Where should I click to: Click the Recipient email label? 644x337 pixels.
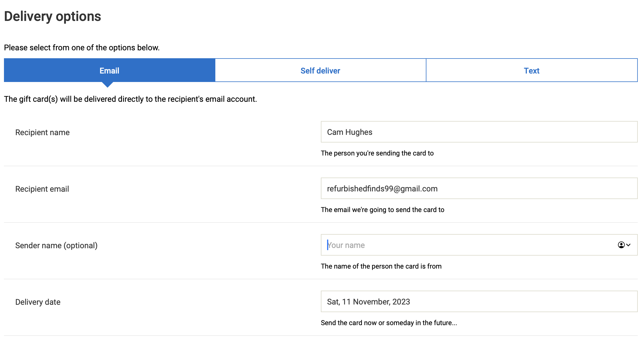[42, 189]
